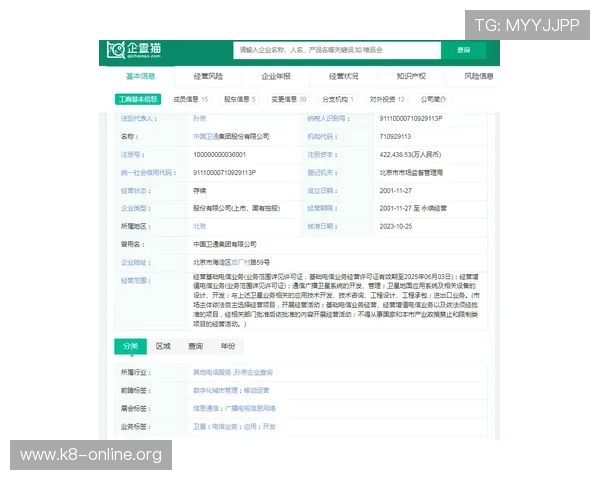The image size is (600, 480).
Task: Click the 成立日期 label link
Action: pos(322,191)
